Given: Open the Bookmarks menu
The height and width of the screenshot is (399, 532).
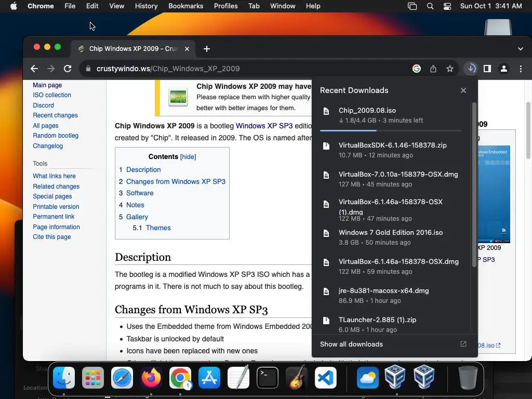Looking at the screenshot, I should click(186, 6).
